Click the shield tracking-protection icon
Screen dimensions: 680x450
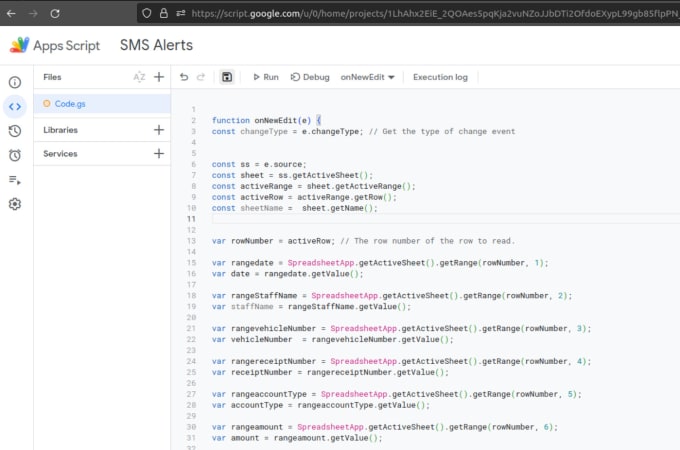147,13
